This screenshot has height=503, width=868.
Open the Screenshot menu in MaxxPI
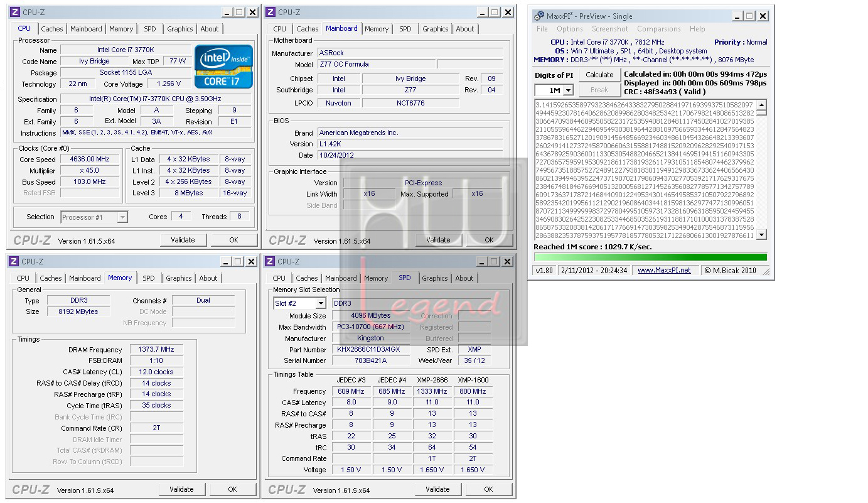[x=610, y=29]
